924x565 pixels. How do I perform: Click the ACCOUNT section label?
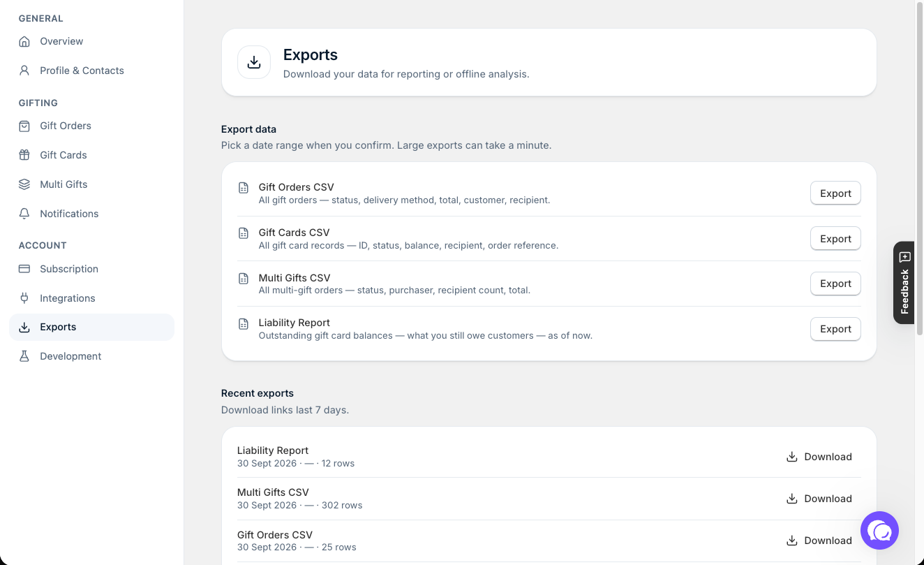pos(43,245)
